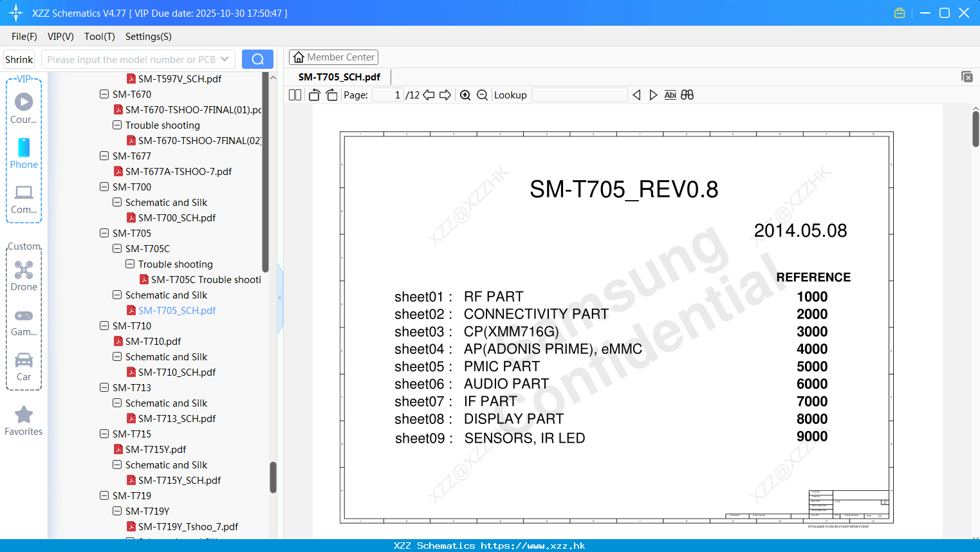Select the SM-T705_SCH.pdf tab
Screen dimensions: 980x552
pyautogui.click(x=339, y=77)
